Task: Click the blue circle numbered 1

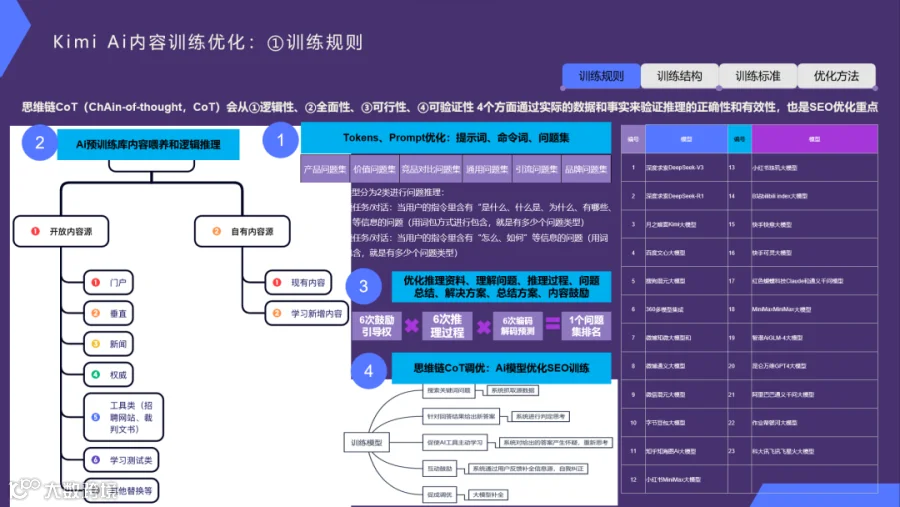Action: tap(281, 140)
